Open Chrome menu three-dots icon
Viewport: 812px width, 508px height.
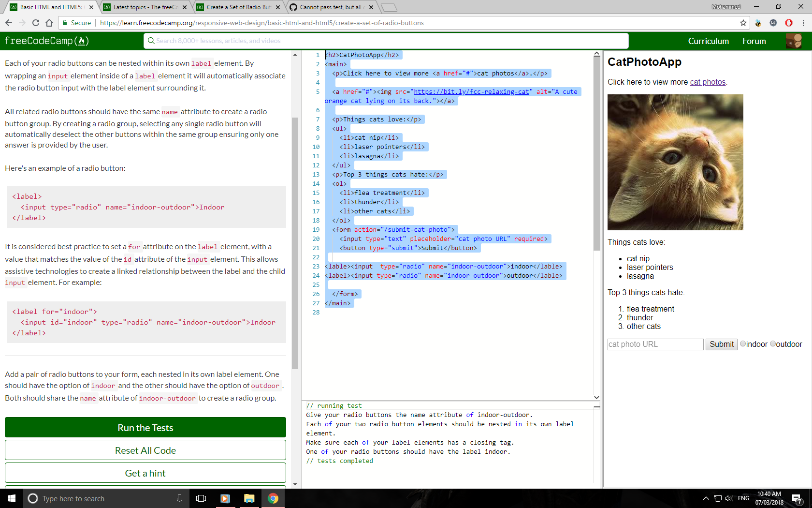(803, 23)
